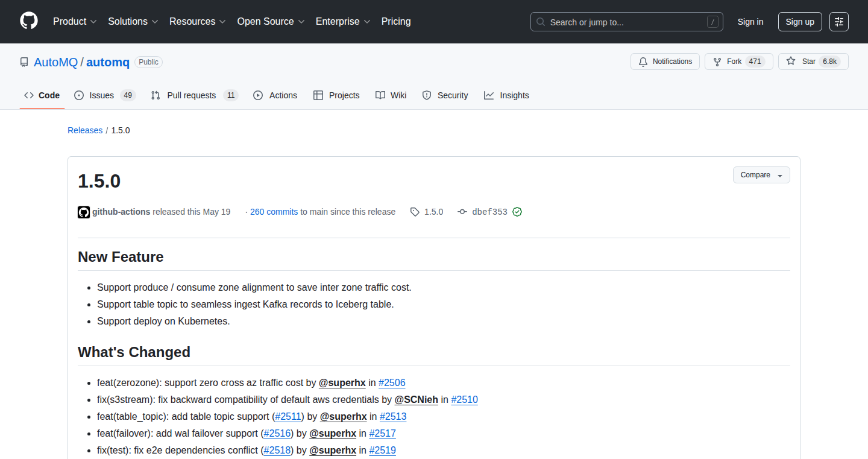Switch to the Projects tab

[336, 95]
